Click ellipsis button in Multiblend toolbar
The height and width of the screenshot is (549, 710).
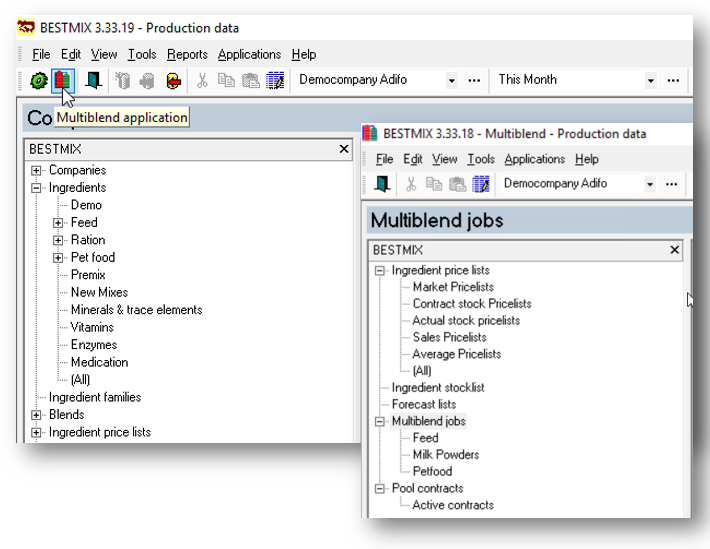tap(672, 184)
